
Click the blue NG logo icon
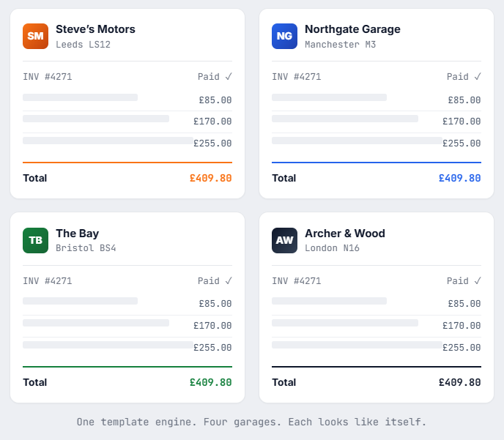(x=284, y=36)
